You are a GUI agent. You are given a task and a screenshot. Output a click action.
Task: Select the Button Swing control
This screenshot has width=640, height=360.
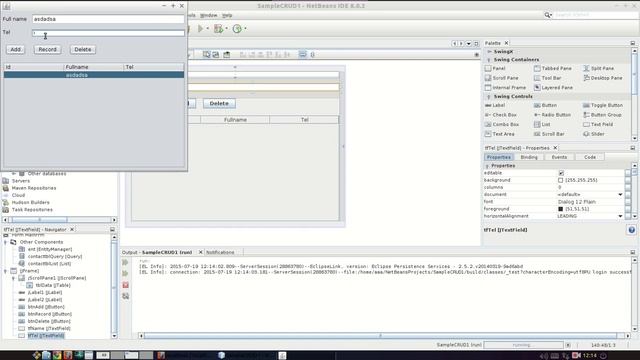click(545, 105)
